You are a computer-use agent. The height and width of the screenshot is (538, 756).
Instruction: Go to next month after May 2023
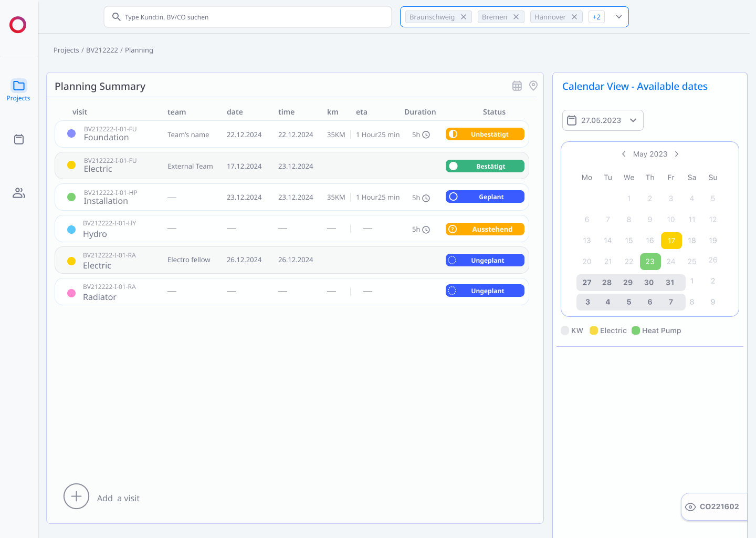coord(677,154)
